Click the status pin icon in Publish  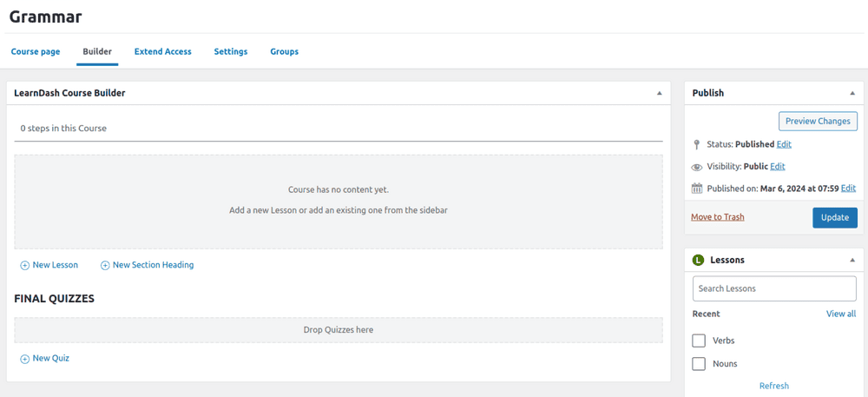697,145
